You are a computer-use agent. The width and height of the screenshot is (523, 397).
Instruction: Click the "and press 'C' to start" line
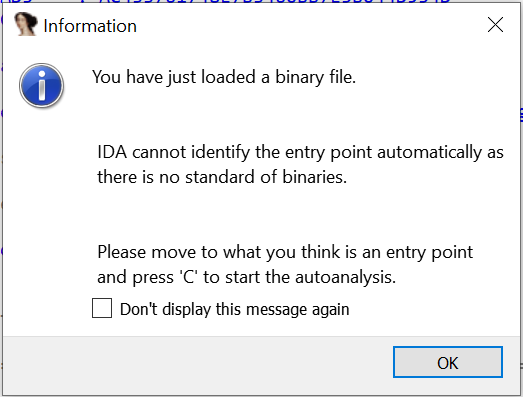tap(246, 277)
